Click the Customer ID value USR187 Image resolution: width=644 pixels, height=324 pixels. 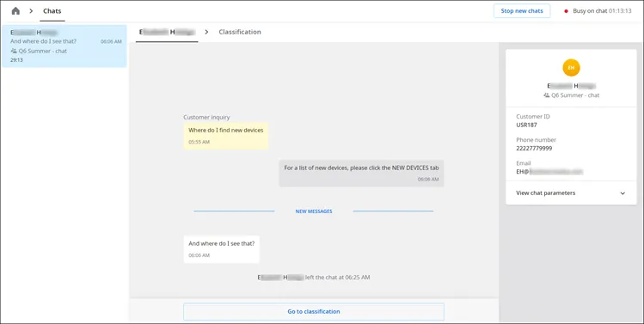pos(526,125)
